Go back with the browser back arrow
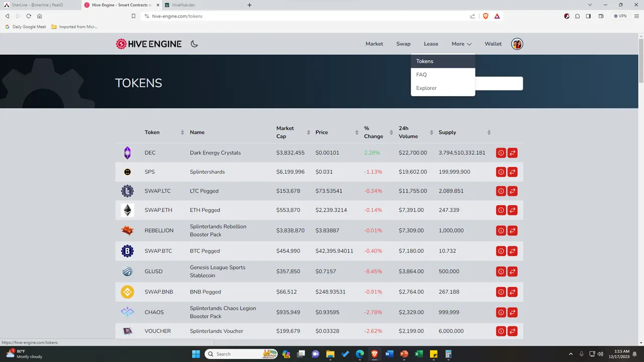Screen dimensions: 644x362 click(x=7, y=16)
